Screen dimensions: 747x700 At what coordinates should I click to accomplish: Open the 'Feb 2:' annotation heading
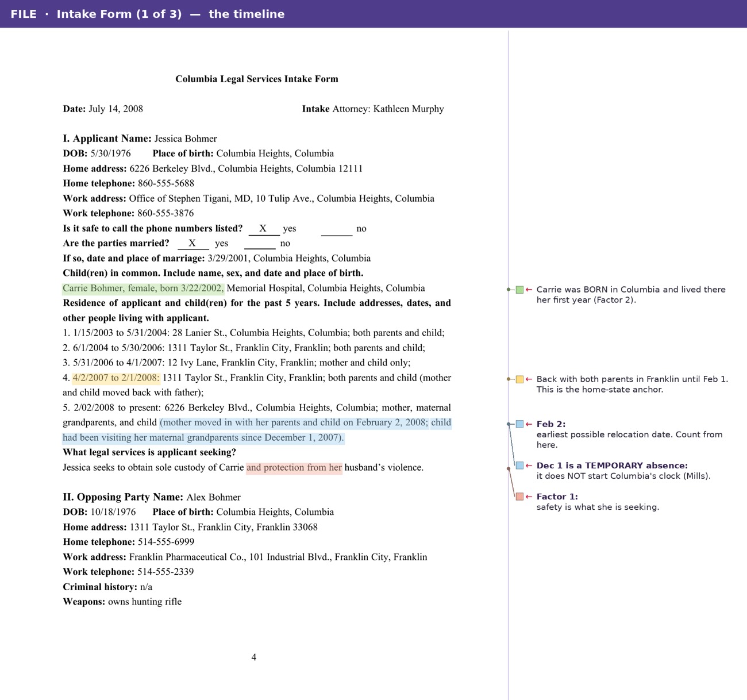[x=551, y=424]
